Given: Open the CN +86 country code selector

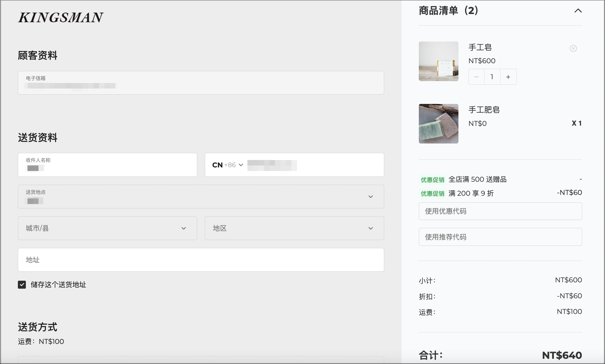Looking at the screenshot, I should point(228,165).
